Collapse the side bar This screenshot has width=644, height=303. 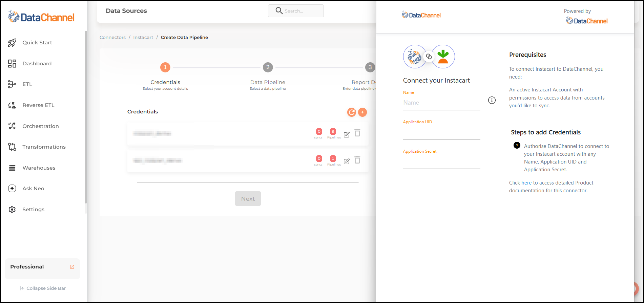tap(43, 288)
